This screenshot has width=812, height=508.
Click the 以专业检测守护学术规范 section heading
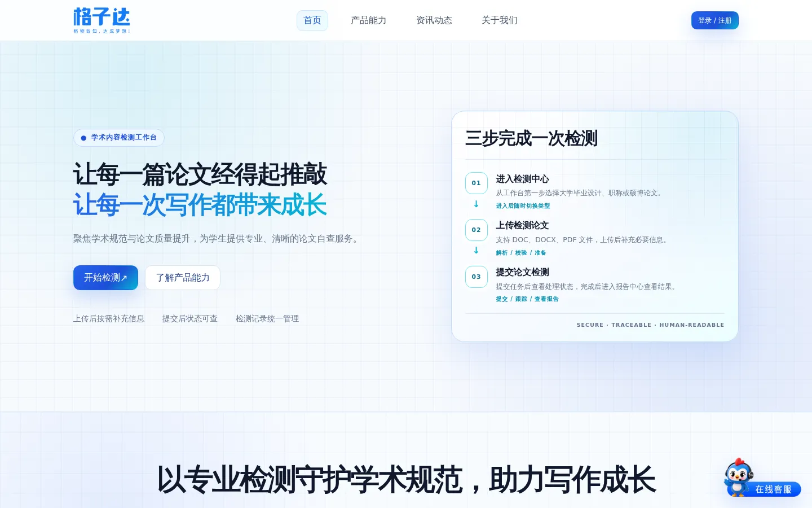click(x=406, y=480)
